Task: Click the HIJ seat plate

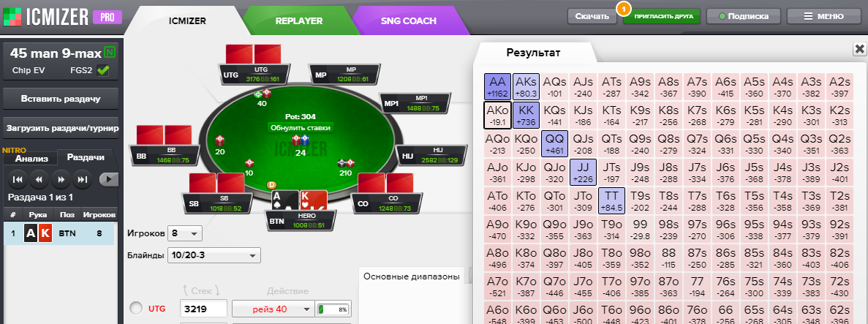Action: [430, 155]
